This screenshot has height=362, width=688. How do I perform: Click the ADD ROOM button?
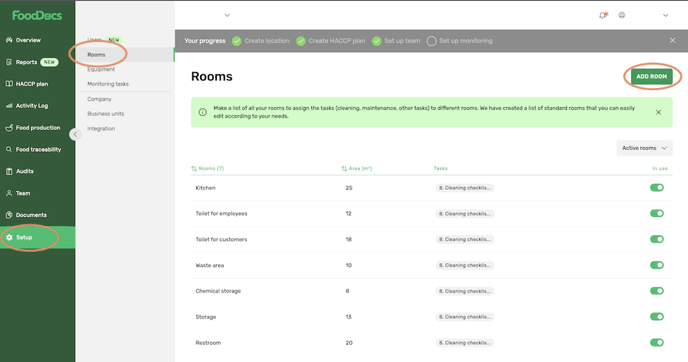tap(652, 76)
